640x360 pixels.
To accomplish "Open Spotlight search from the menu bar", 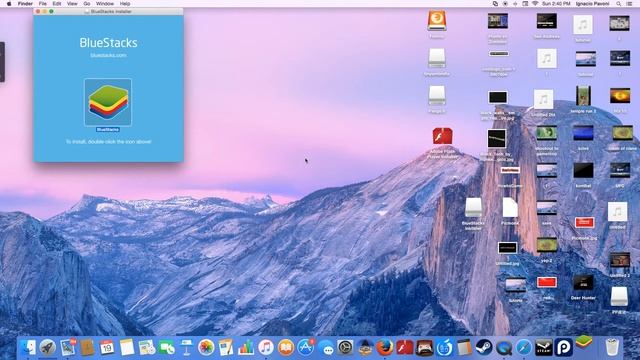I will click(x=618, y=4).
